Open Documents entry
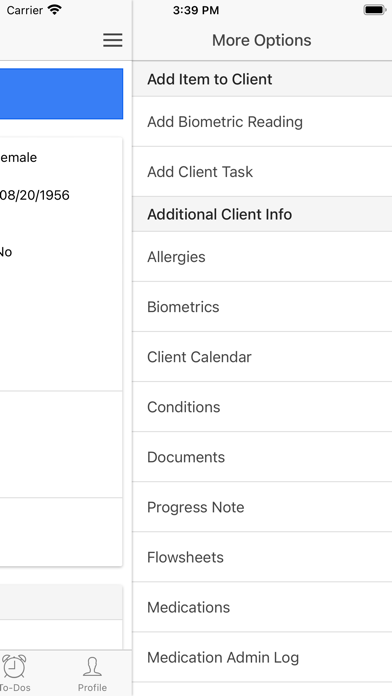Screen dimensions: 392x696 (262, 457)
